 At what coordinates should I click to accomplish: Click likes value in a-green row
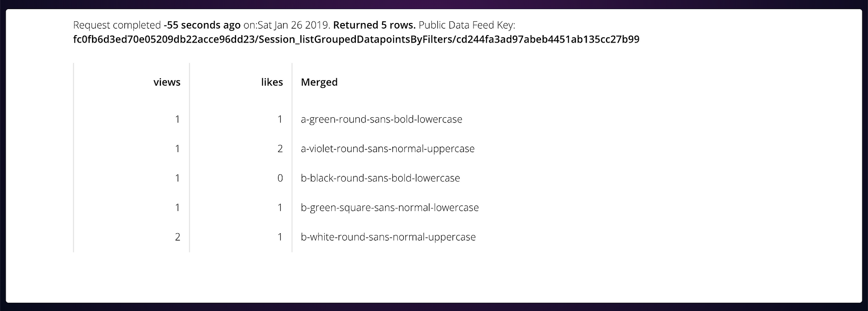pyautogui.click(x=280, y=119)
